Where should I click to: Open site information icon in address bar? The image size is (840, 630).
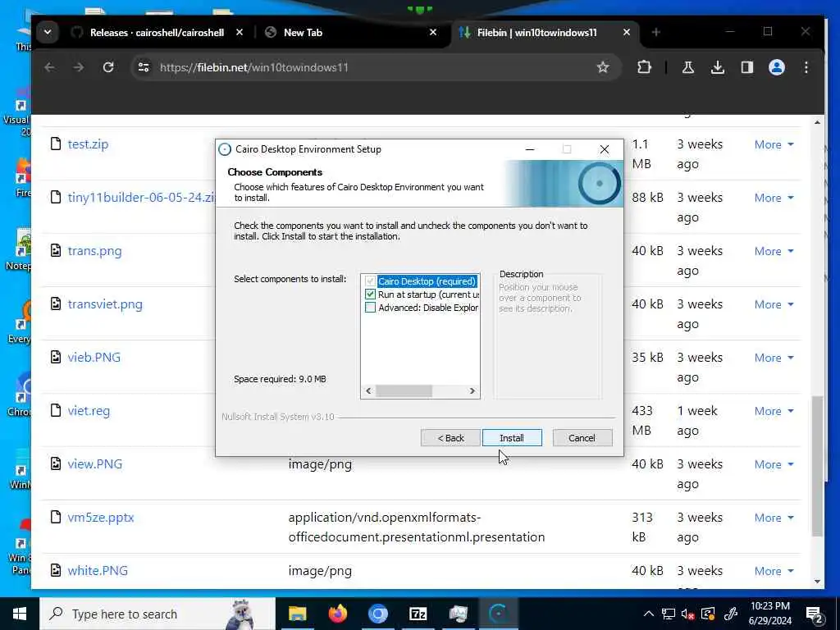point(144,67)
